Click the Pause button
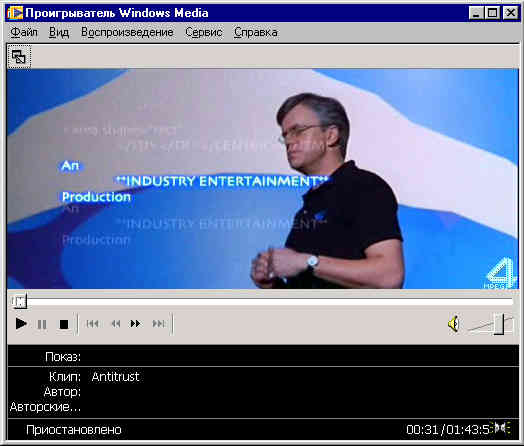Image resolution: width=524 pixels, height=446 pixels. (x=42, y=324)
